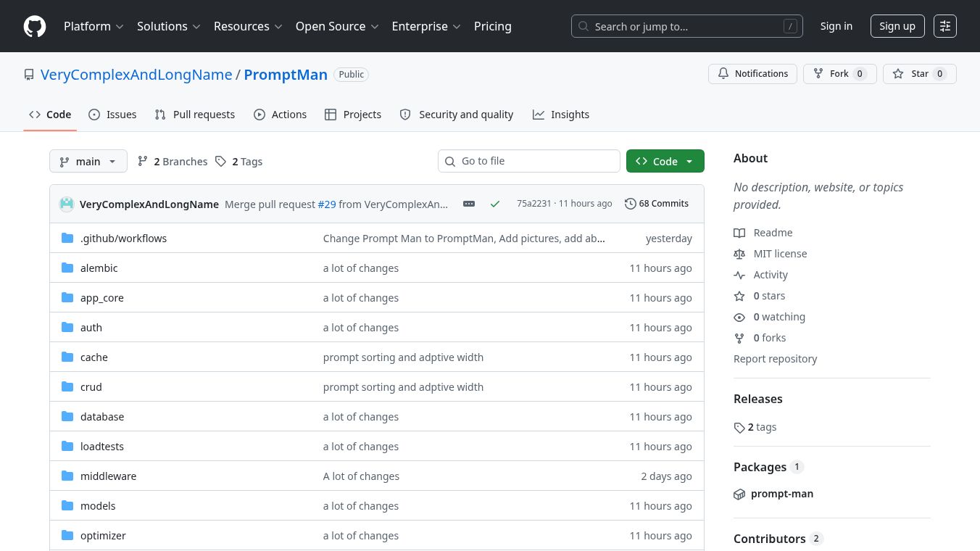Click the Sign up button
The height and width of the screenshot is (551, 980).
pos(897,26)
